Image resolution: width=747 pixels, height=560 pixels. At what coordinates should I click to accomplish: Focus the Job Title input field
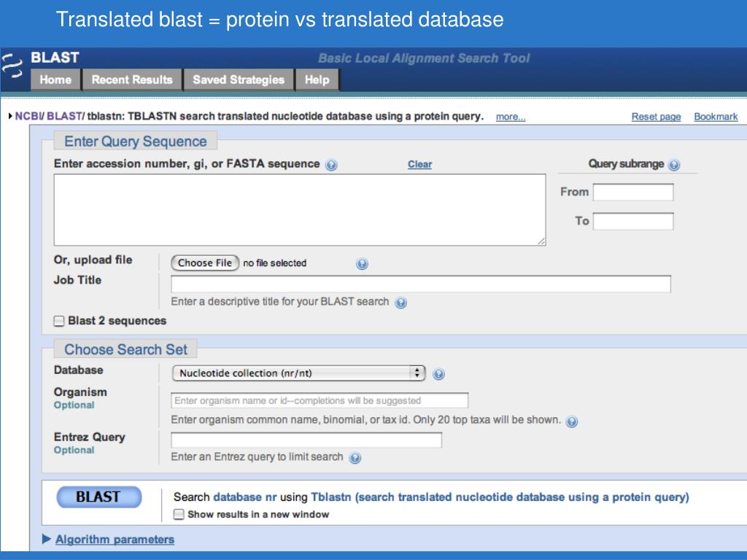(421, 284)
